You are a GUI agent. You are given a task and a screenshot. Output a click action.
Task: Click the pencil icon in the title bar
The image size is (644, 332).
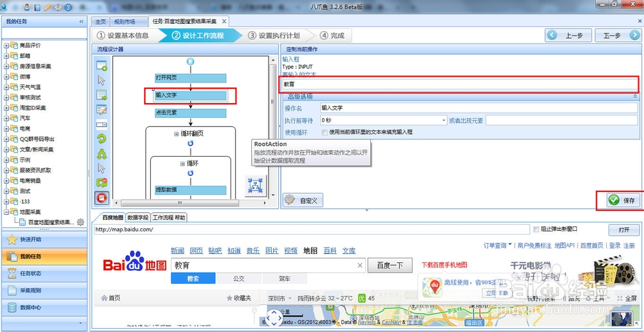tap(48, 7)
